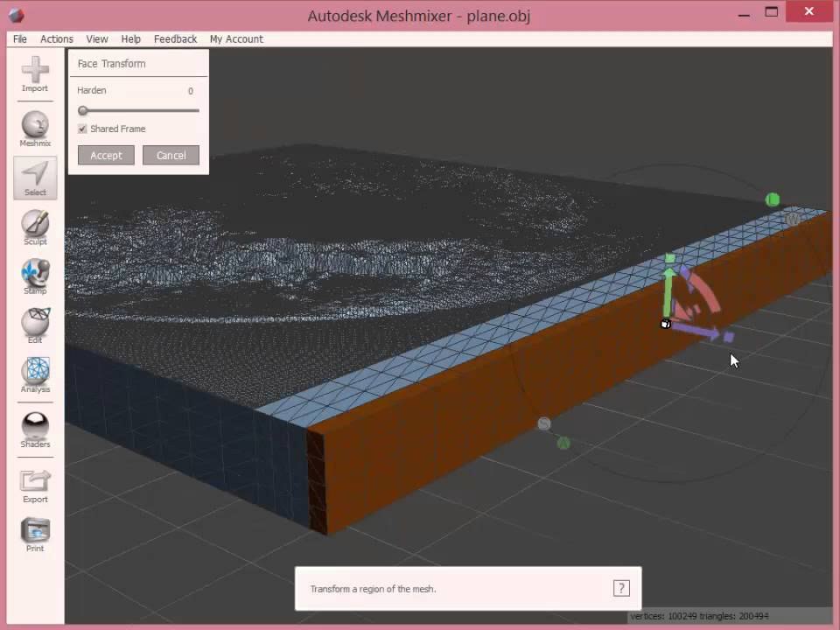Open the My Account menu
The width and height of the screenshot is (840, 630).
[x=236, y=39]
